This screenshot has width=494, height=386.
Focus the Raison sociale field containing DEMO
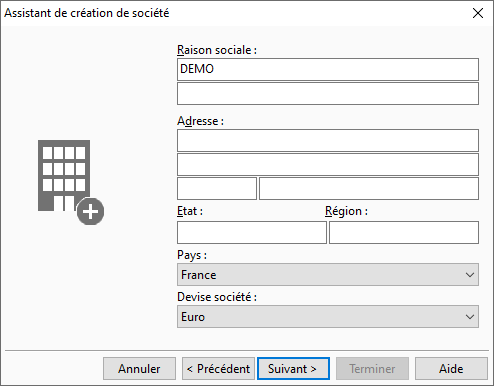(328, 69)
